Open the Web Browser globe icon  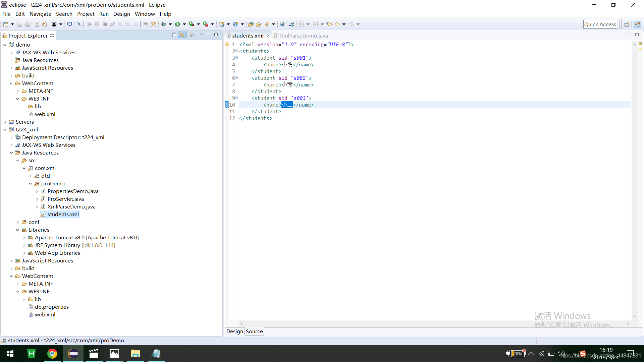point(282,24)
